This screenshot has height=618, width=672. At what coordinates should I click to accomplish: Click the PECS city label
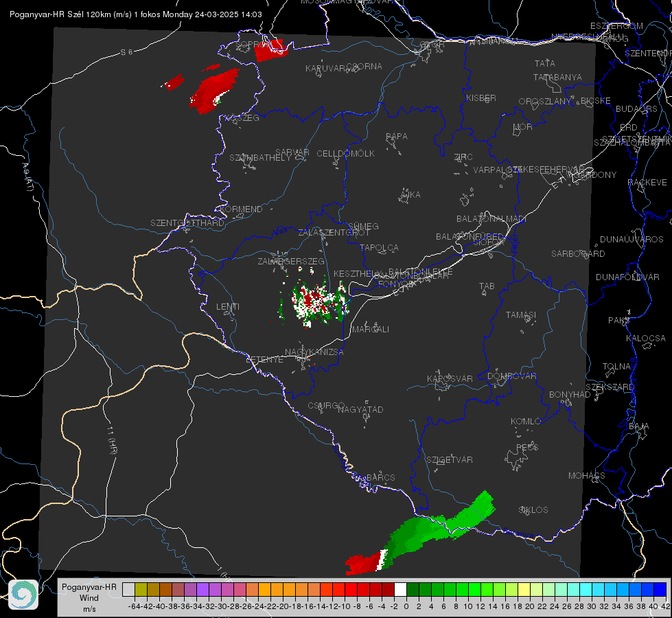click(527, 447)
